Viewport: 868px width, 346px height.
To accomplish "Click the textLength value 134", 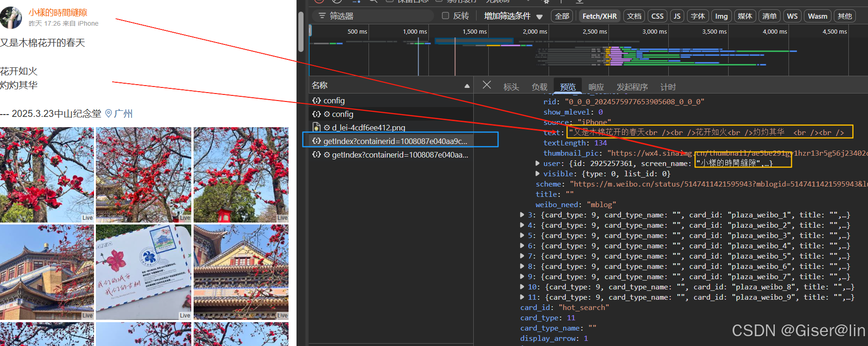I will point(600,143).
